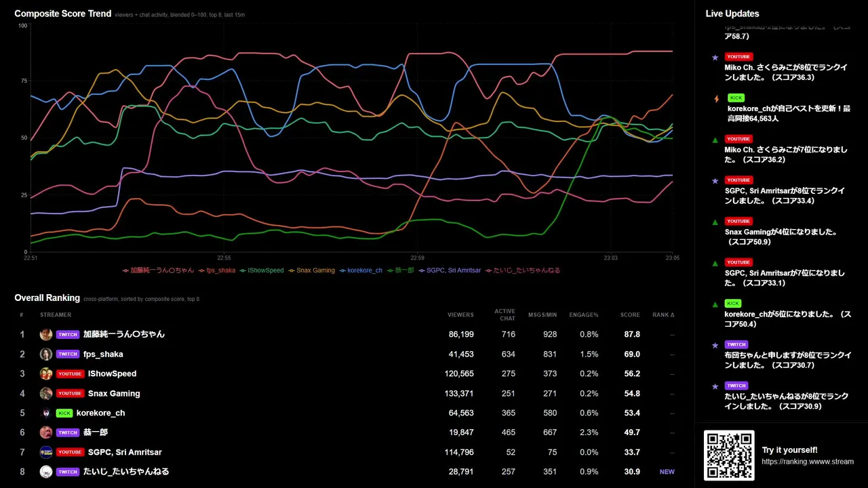Click the Composite Score Trend heading
The width and height of the screenshot is (868, 488).
(63, 14)
